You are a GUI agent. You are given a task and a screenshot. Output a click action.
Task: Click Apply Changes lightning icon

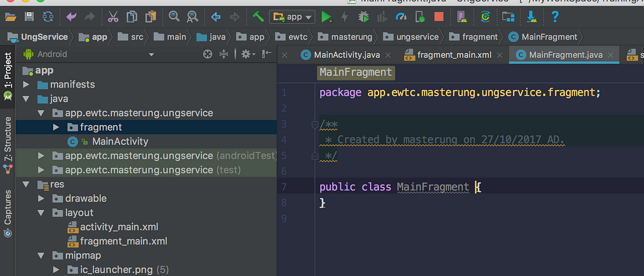(x=345, y=17)
